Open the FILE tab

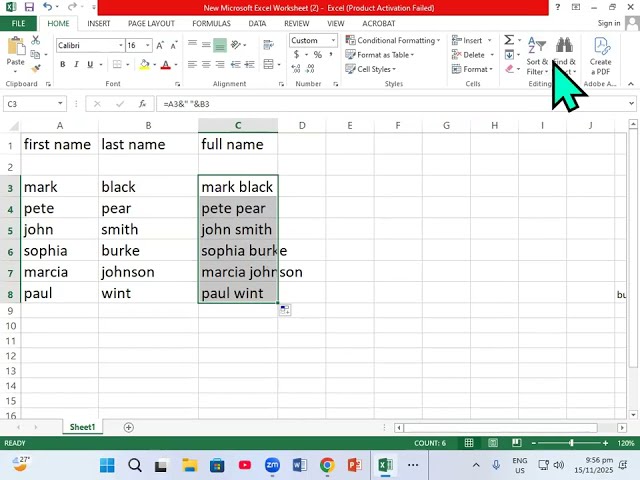[18, 23]
